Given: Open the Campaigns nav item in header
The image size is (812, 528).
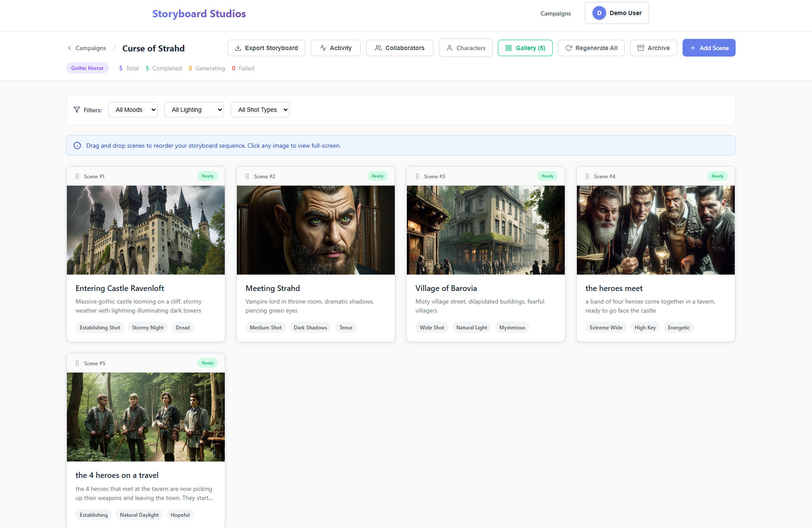Looking at the screenshot, I should point(556,13).
